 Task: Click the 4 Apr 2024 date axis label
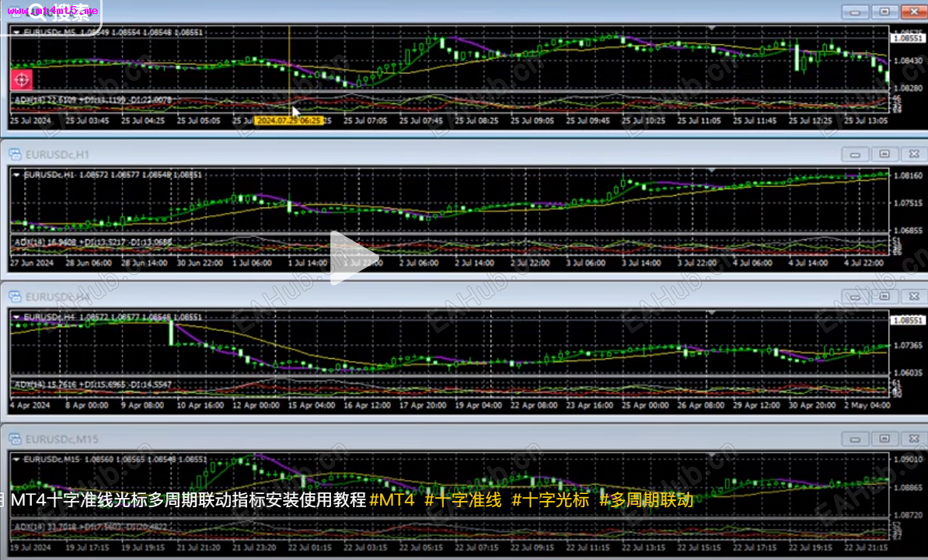[x=30, y=405]
